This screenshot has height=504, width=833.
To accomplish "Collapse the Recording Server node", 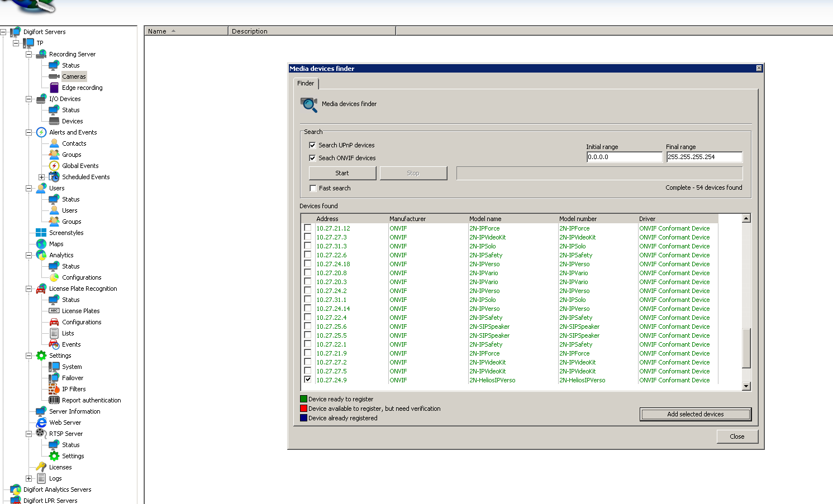I will (28, 54).
